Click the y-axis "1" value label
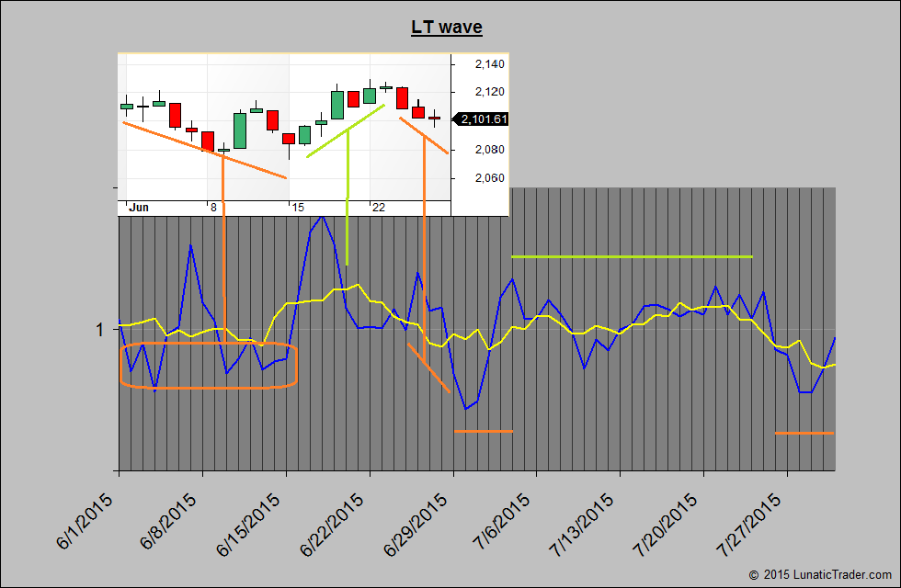The height and width of the screenshot is (588, 901). tap(97, 330)
